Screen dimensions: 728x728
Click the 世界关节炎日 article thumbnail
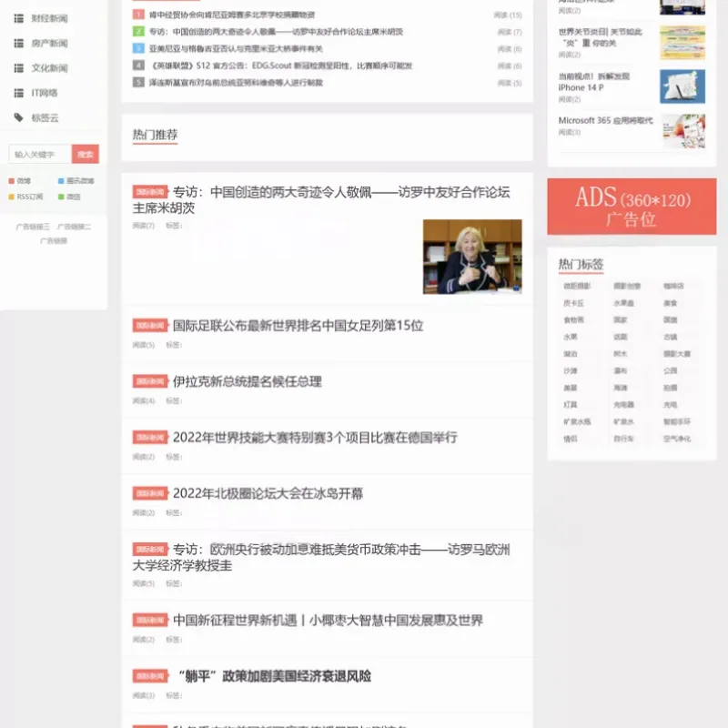click(x=682, y=43)
